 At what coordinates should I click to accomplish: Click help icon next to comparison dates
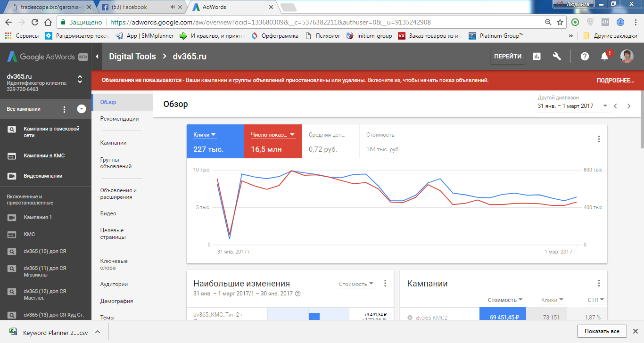point(297,294)
